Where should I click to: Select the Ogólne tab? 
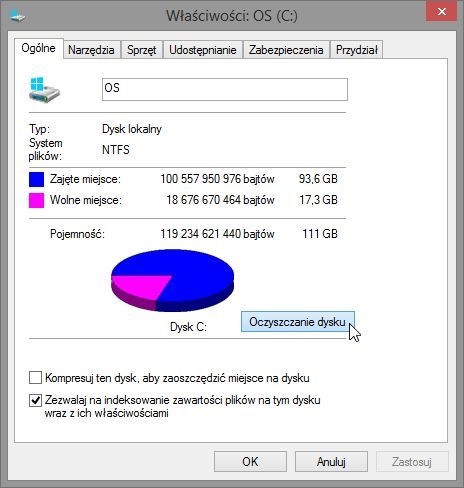pyautogui.click(x=39, y=49)
